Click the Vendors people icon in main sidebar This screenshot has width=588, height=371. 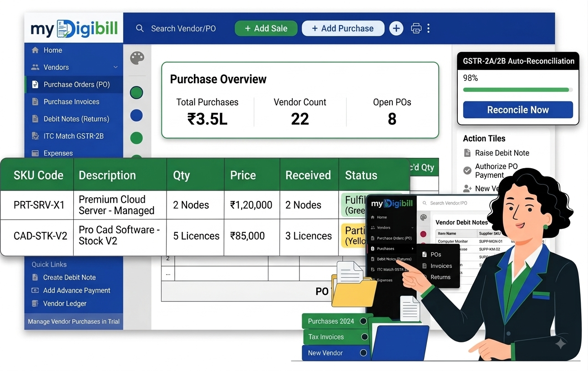pyautogui.click(x=35, y=67)
